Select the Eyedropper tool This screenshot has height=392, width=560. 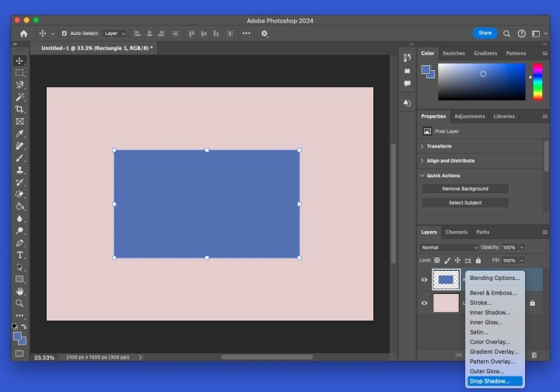(x=19, y=134)
